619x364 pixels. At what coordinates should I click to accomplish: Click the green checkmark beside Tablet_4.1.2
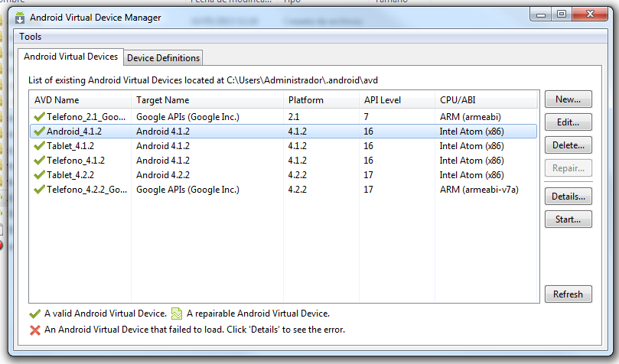(39, 146)
